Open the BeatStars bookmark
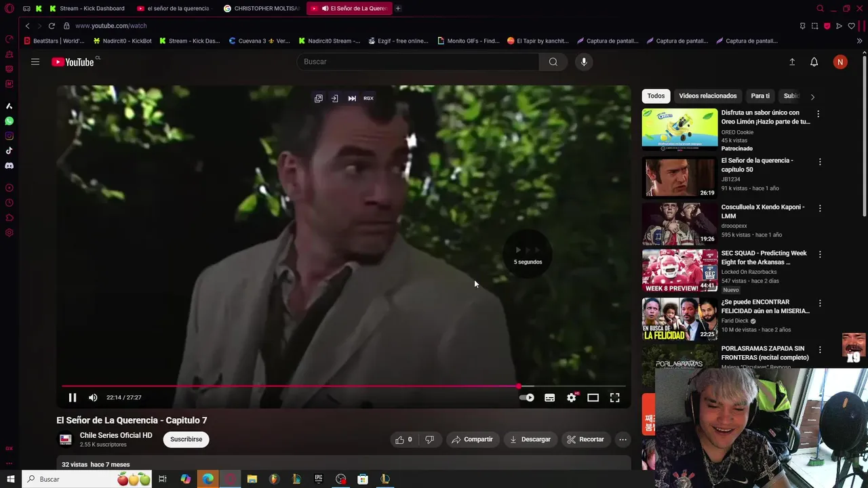The height and width of the screenshot is (488, 868). point(54,41)
